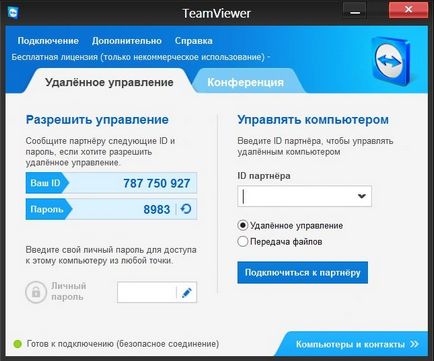Screen dimensions: 434x361
Task: Close the TeamViewer window
Action: point(408,10)
